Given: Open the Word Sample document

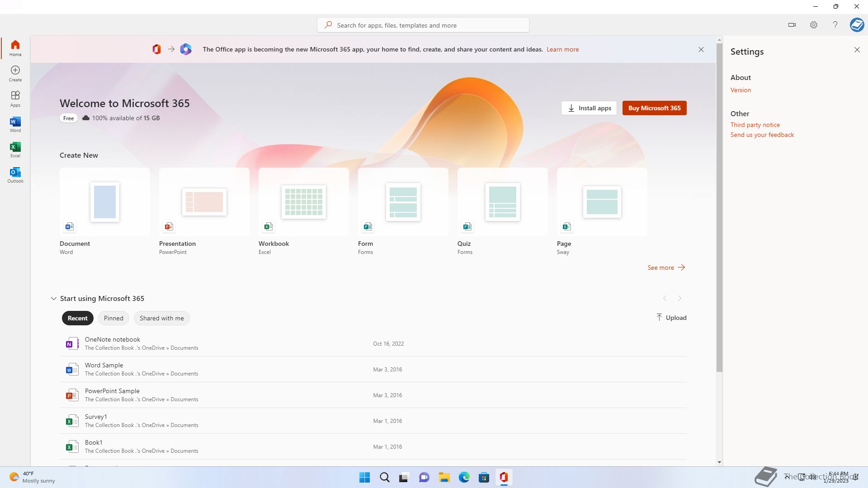Looking at the screenshot, I should [x=373, y=369].
